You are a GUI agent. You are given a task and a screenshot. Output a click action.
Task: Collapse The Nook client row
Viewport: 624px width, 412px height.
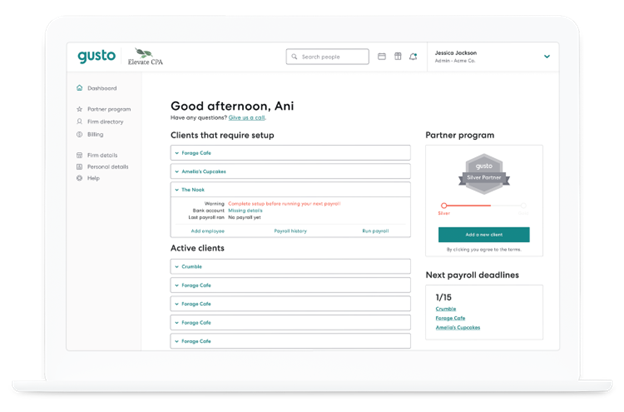click(291, 190)
